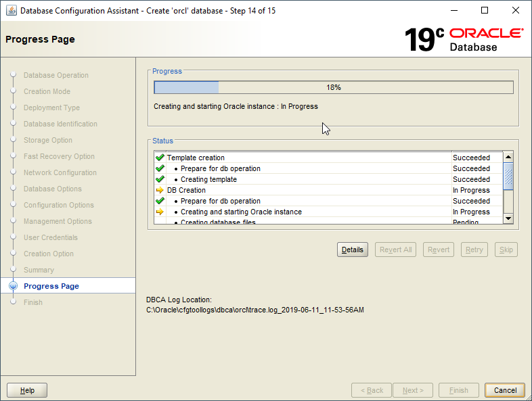This screenshot has width=532, height=401.
Task: Select Database Operation step in sidebar
Action: click(x=56, y=75)
